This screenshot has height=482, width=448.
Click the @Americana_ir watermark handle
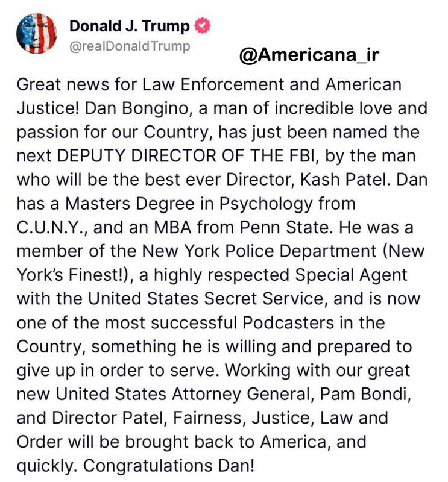pyautogui.click(x=309, y=55)
